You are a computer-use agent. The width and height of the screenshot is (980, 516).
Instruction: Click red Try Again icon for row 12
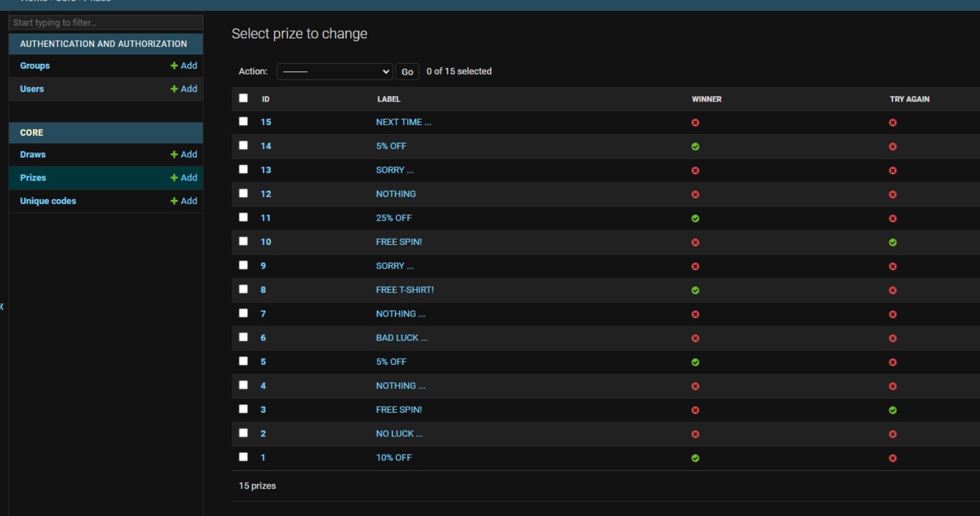click(x=892, y=194)
